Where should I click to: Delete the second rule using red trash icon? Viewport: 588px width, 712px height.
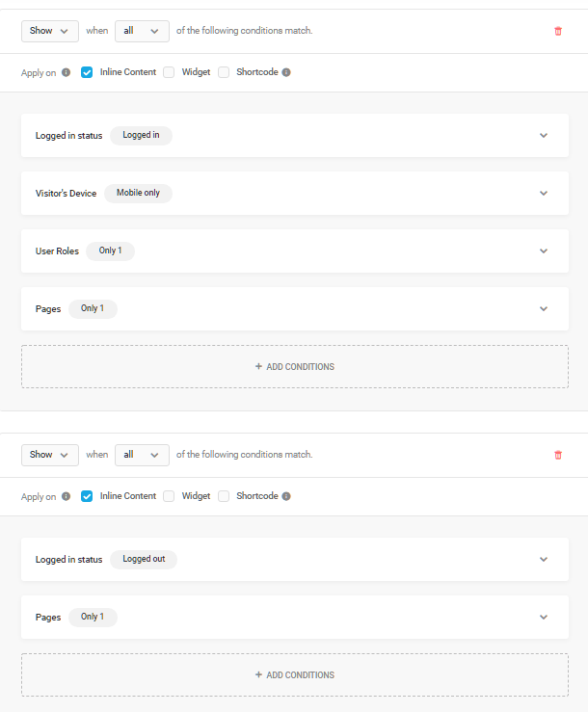pos(558,455)
